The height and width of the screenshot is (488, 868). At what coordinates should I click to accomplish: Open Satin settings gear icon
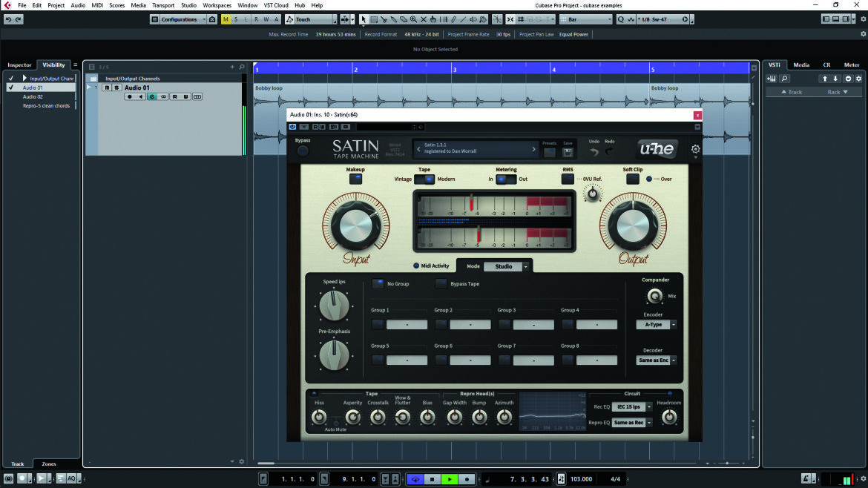coord(695,149)
